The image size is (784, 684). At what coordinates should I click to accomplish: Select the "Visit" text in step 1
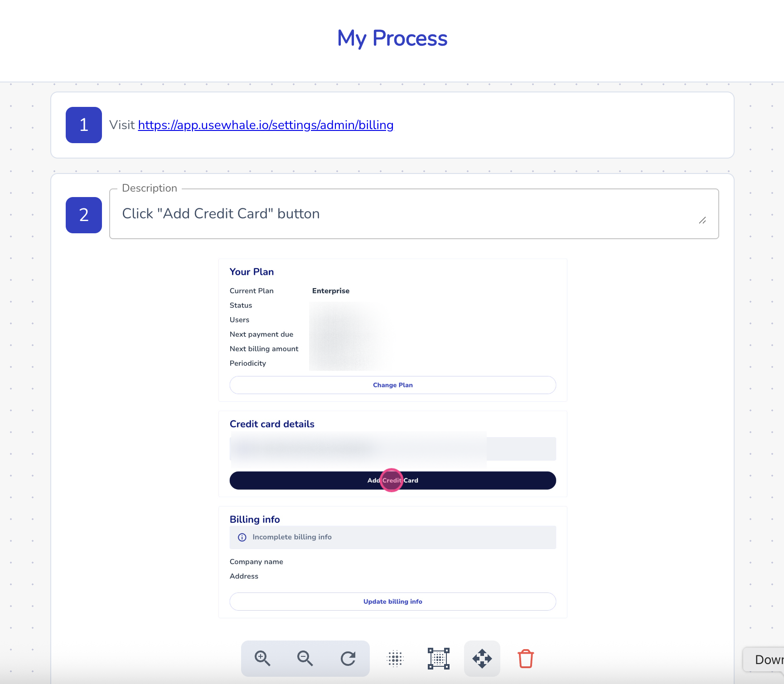coord(122,125)
